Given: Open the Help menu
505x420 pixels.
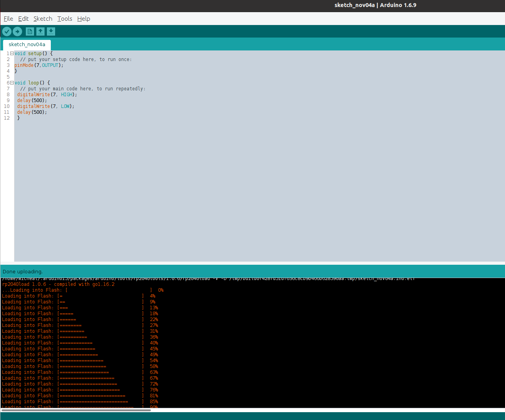Looking at the screenshot, I should click(83, 18).
